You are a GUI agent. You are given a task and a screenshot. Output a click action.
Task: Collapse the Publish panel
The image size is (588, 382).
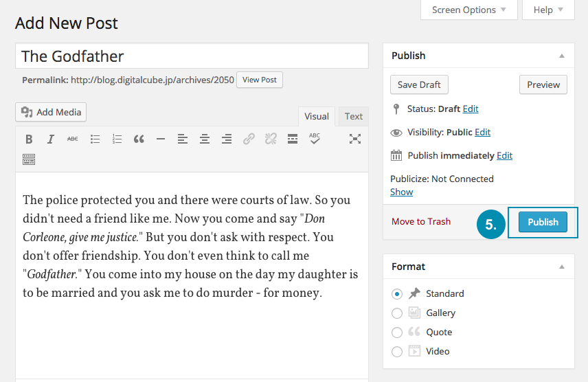(562, 56)
